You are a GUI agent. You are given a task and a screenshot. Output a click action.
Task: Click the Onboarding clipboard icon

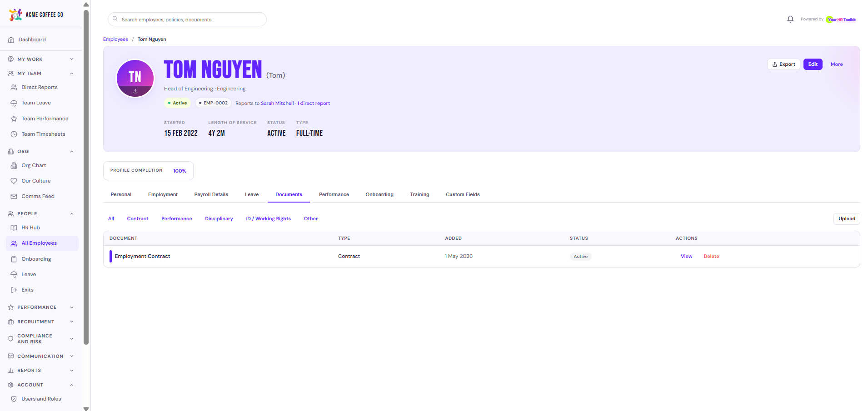pyautogui.click(x=14, y=259)
